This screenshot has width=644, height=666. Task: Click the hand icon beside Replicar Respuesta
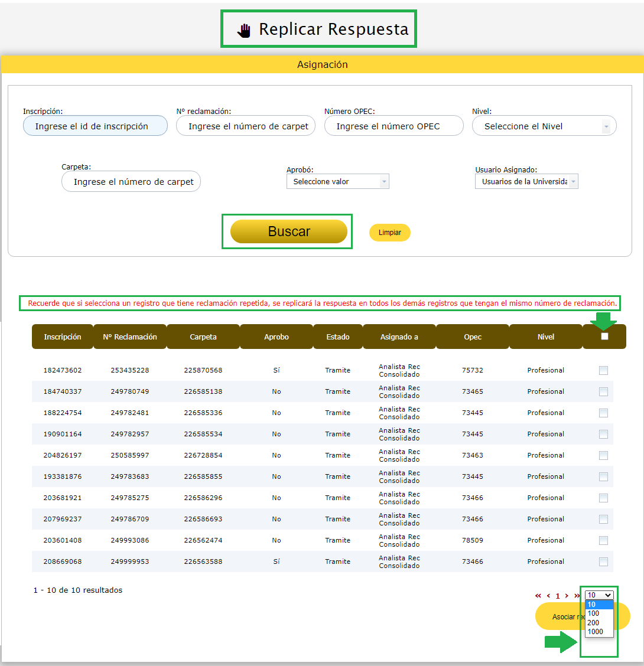click(x=244, y=30)
